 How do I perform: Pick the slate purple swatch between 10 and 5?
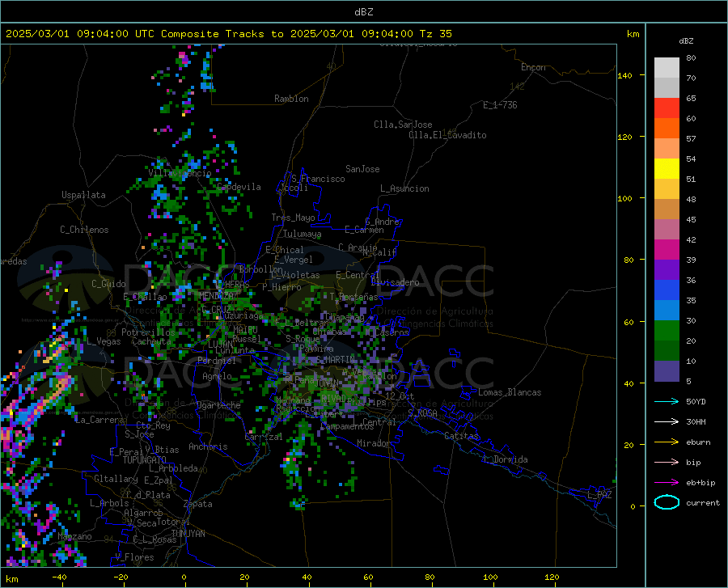[667, 371]
